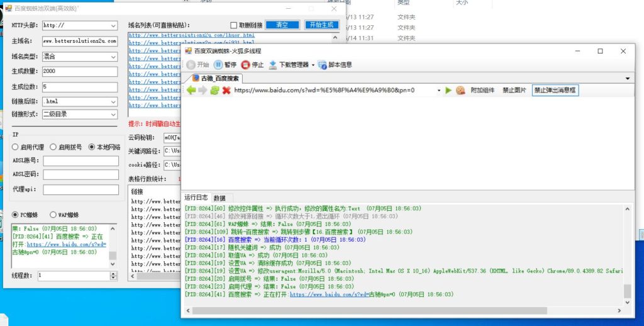Open the lhuor.html link in domain list
Viewport: 644px width, 326px height.
[192, 35]
